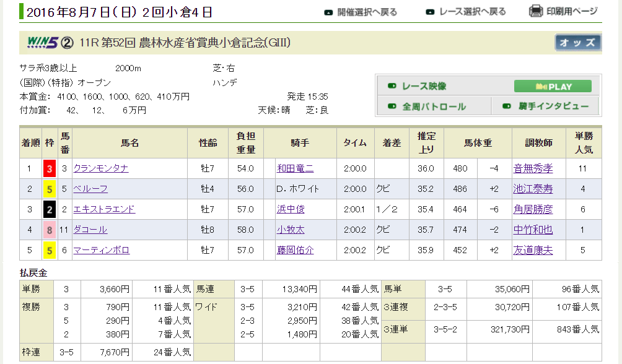Screen dimensions: 622x364
Task: Click jockey name D. ホワイト
Action: pos(297,189)
